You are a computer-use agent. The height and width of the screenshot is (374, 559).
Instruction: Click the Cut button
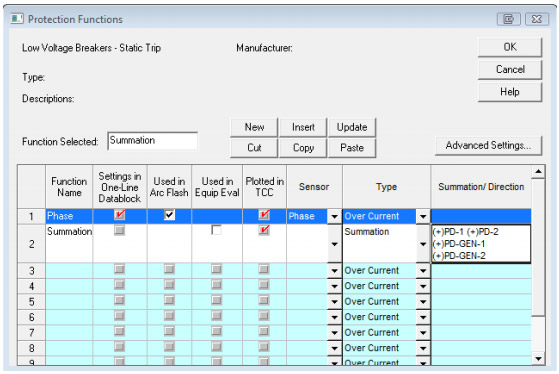254,148
